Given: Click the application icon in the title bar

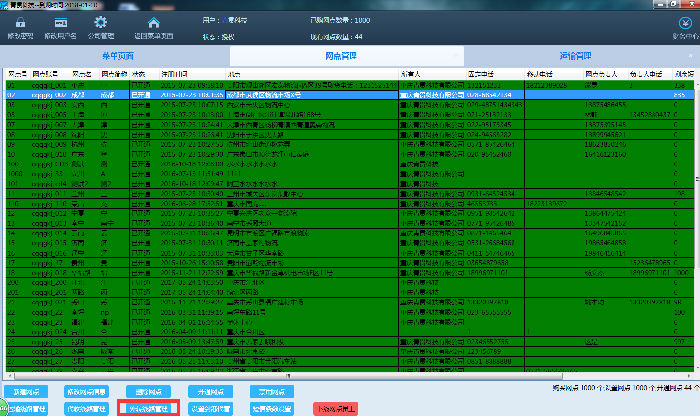Looking at the screenshot, I should tap(5, 4).
